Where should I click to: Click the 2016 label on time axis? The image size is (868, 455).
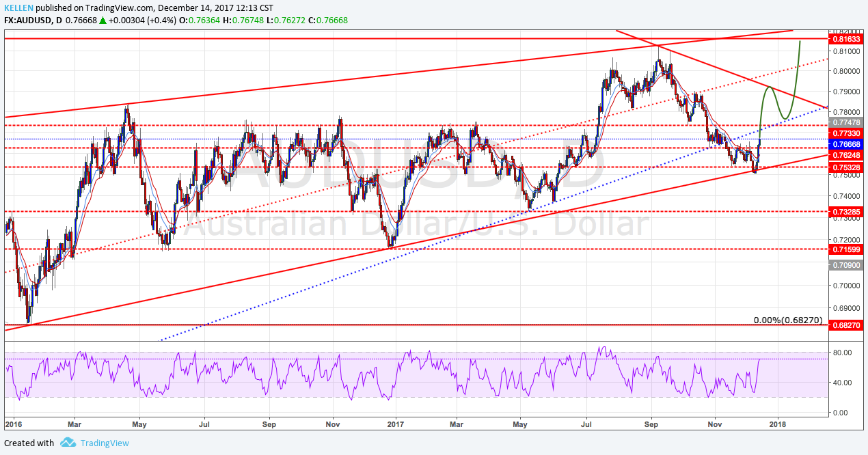coord(14,424)
